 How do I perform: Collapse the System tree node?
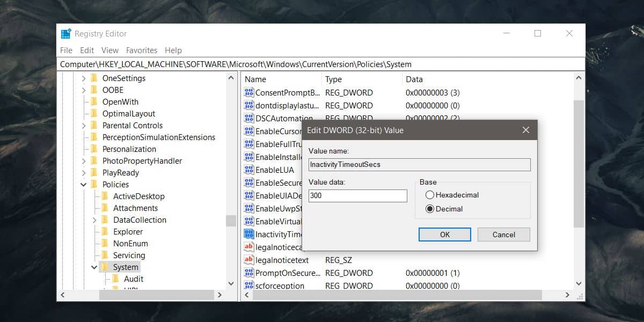coord(94,267)
